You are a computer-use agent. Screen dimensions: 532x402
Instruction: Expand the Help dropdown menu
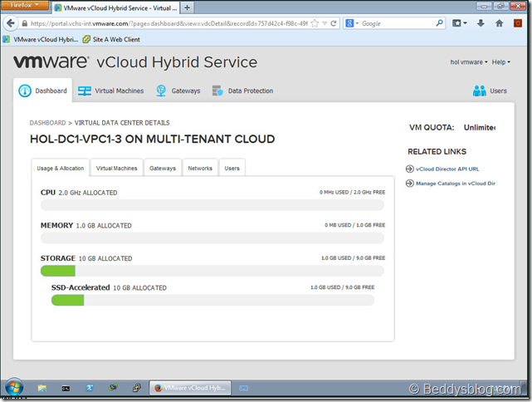pyautogui.click(x=500, y=62)
